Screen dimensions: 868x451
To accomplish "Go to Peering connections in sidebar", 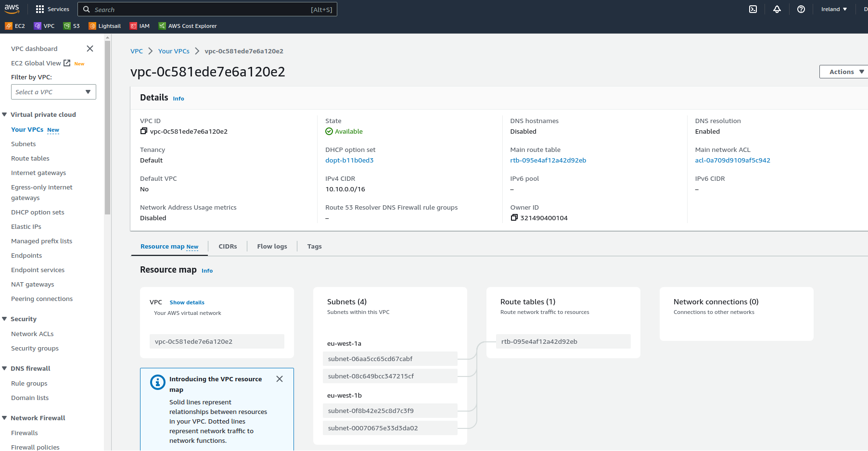I will 42,299.
